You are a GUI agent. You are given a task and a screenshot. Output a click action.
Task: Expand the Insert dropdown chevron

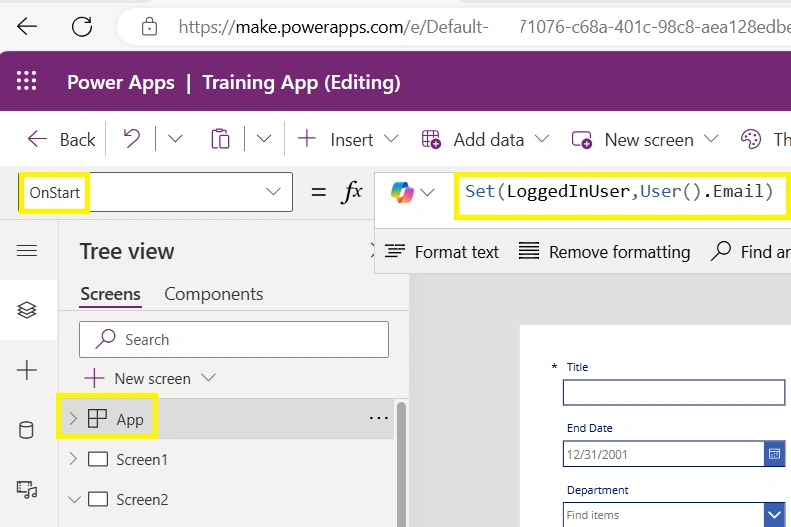(x=391, y=138)
